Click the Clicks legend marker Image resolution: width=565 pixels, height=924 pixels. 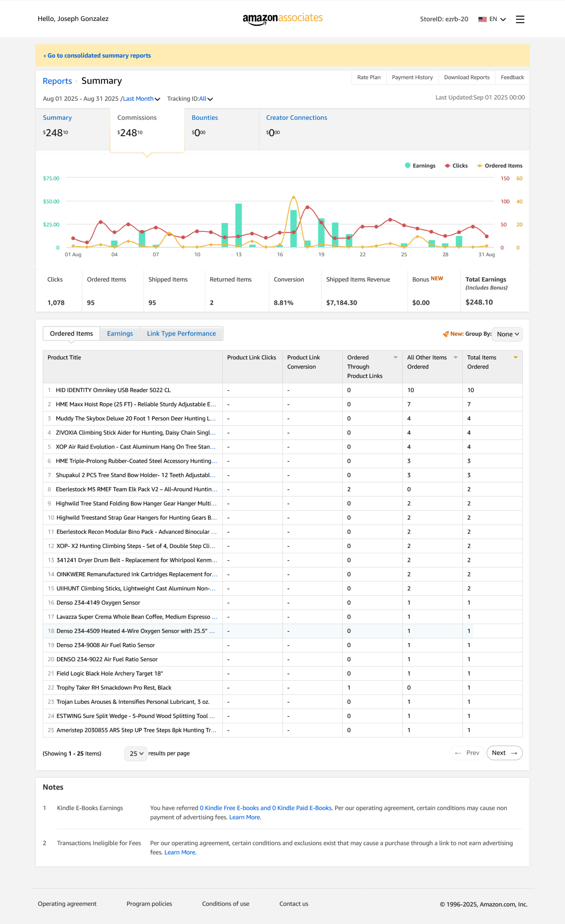click(447, 166)
